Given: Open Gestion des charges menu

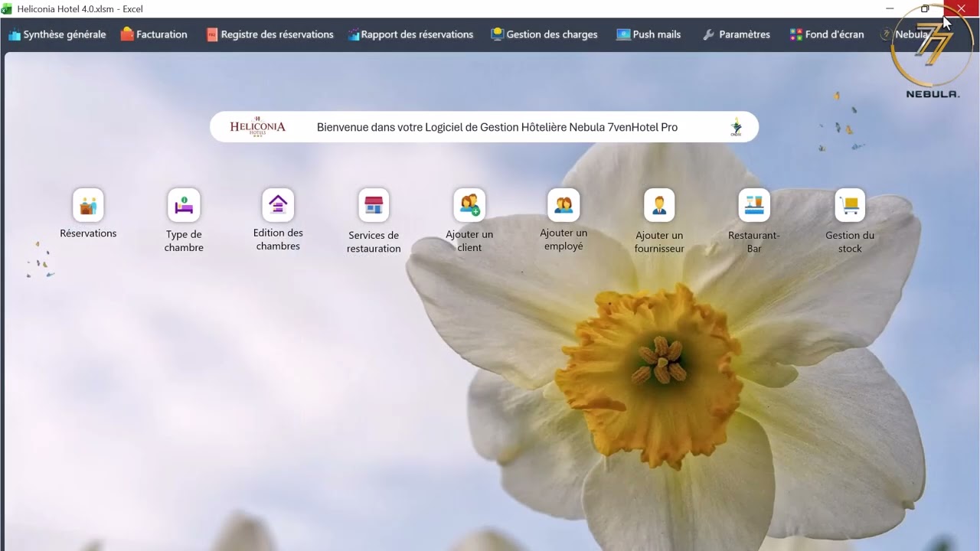Looking at the screenshot, I should click(544, 34).
